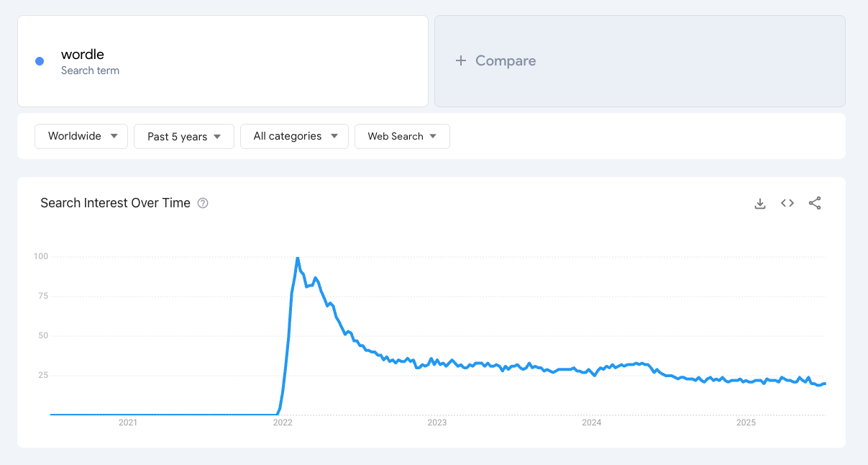The height and width of the screenshot is (465, 868).
Task: Click the 2025 axis label
Action: tap(746, 423)
